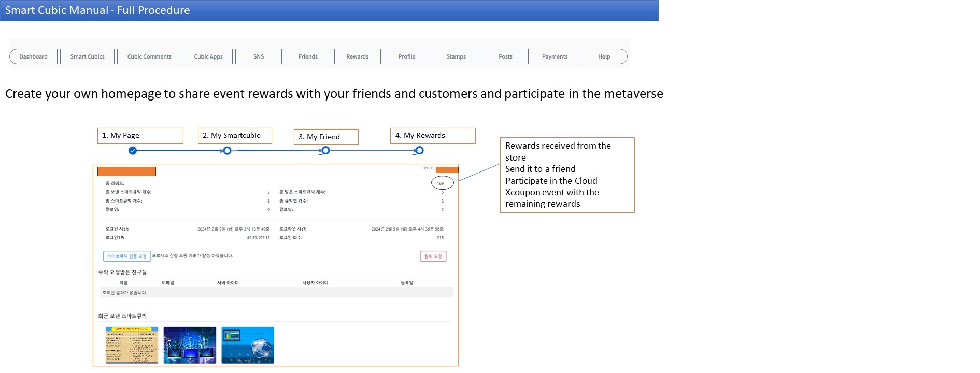Click the red 탈퇴 요청 button
980x373 pixels.
point(433,256)
